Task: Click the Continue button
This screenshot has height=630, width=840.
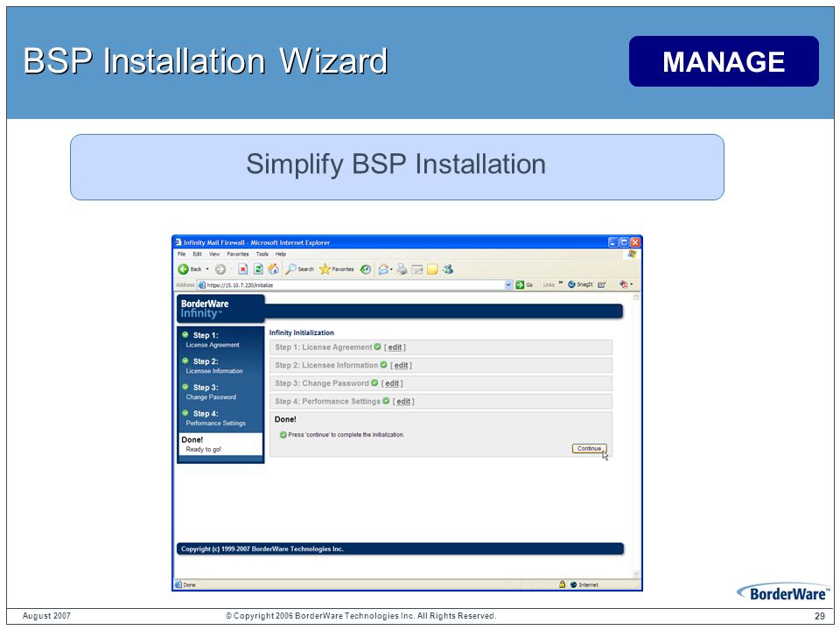Action: click(x=589, y=448)
